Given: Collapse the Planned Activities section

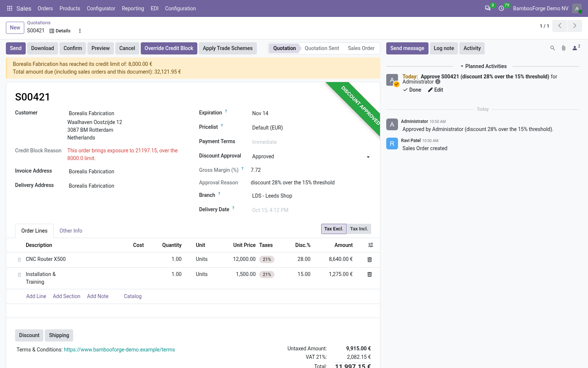Looking at the screenshot, I should (x=483, y=66).
